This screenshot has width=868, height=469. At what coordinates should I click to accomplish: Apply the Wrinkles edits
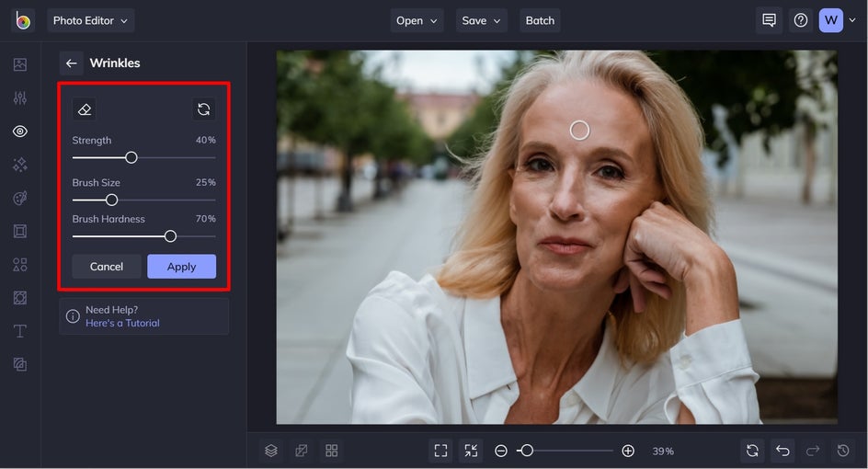point(181,267)
